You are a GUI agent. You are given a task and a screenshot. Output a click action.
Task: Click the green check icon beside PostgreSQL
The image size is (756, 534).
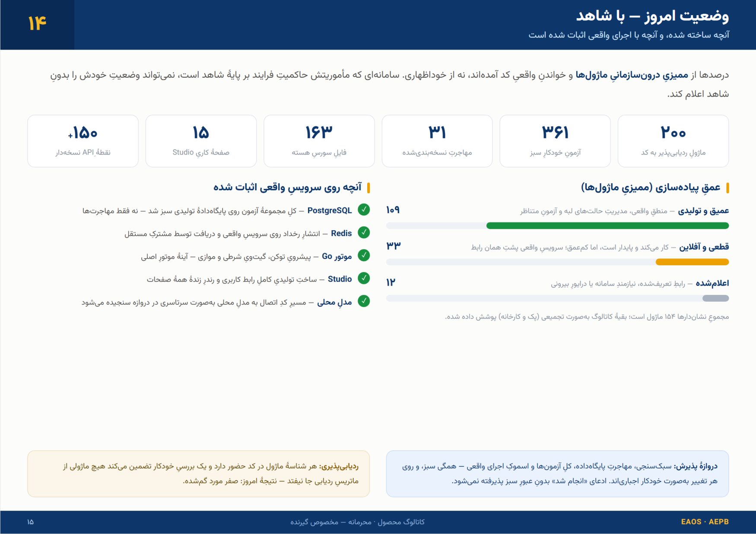364,210
